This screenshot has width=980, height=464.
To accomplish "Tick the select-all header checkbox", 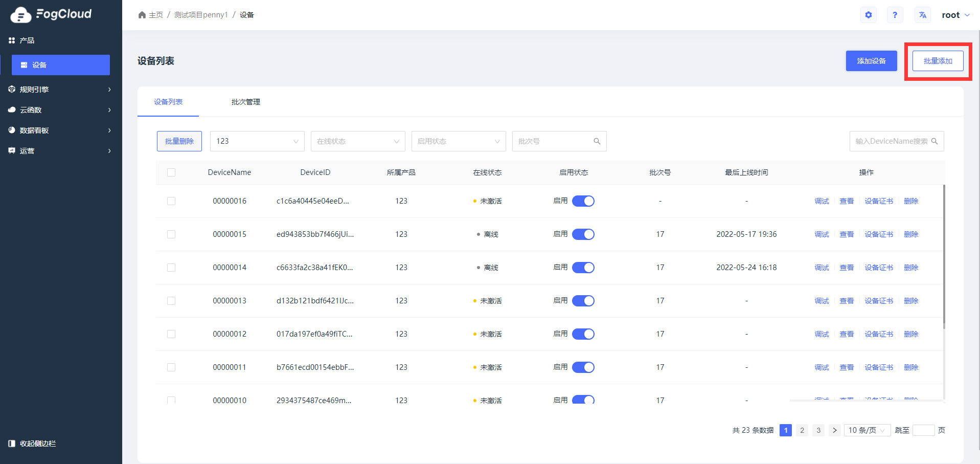I will [x=171, y=172].
